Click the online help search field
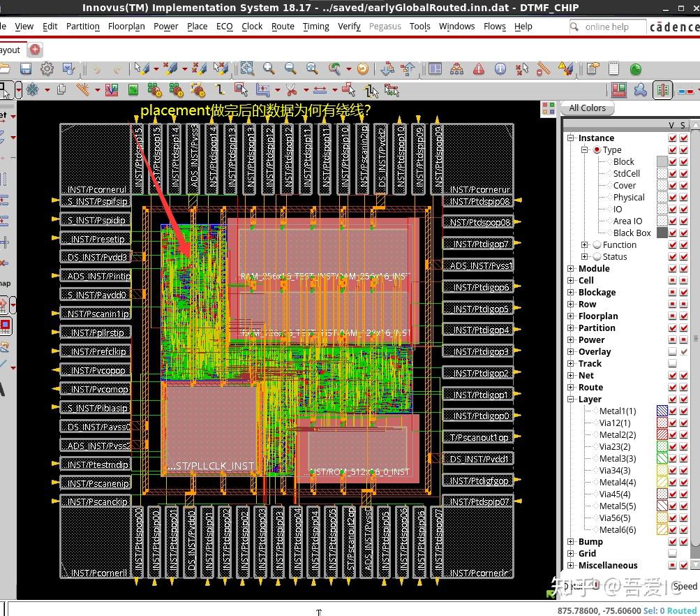Screen dimensions: 700x616 607,27
